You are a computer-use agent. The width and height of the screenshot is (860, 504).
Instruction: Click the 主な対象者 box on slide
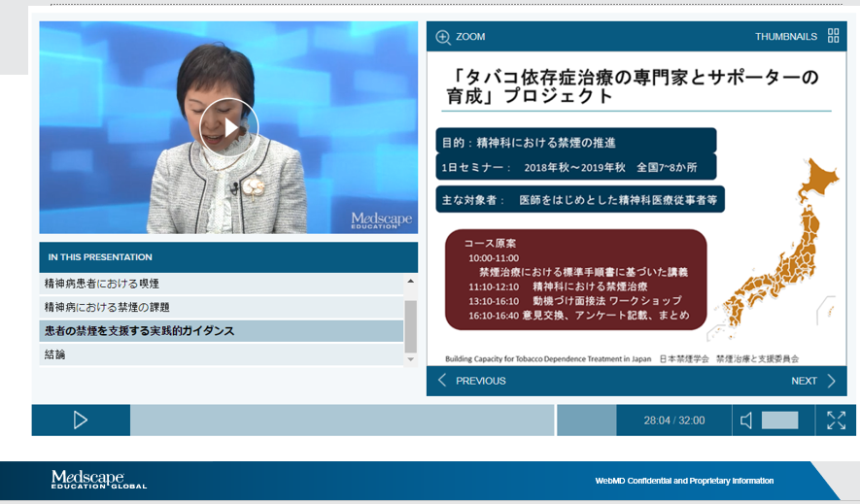580,199
